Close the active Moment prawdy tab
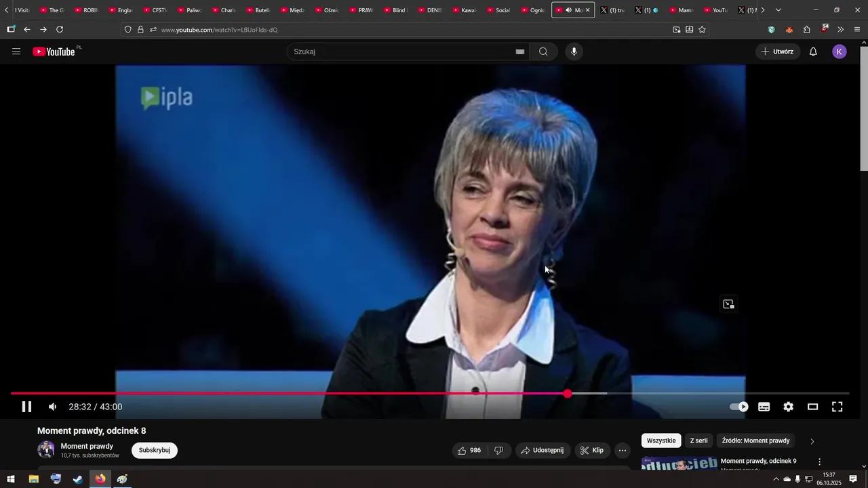This screenshot has width=868, height=488. coord(588,10)
